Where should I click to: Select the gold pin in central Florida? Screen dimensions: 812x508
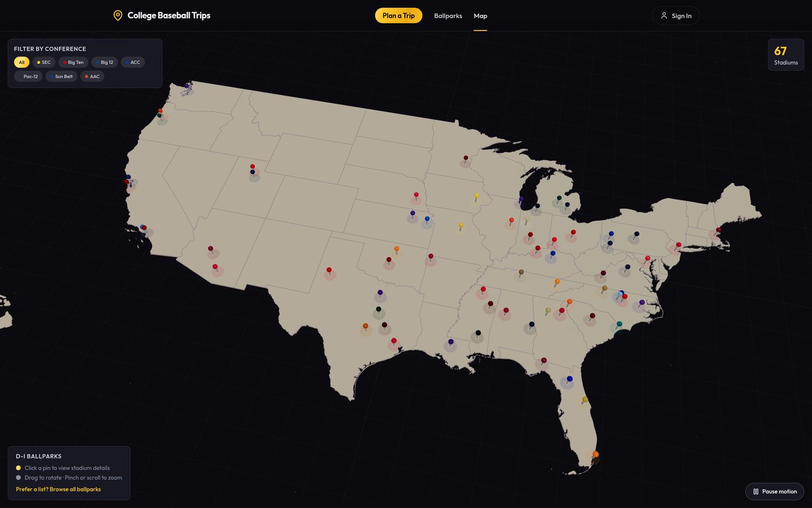click(585, 399)
